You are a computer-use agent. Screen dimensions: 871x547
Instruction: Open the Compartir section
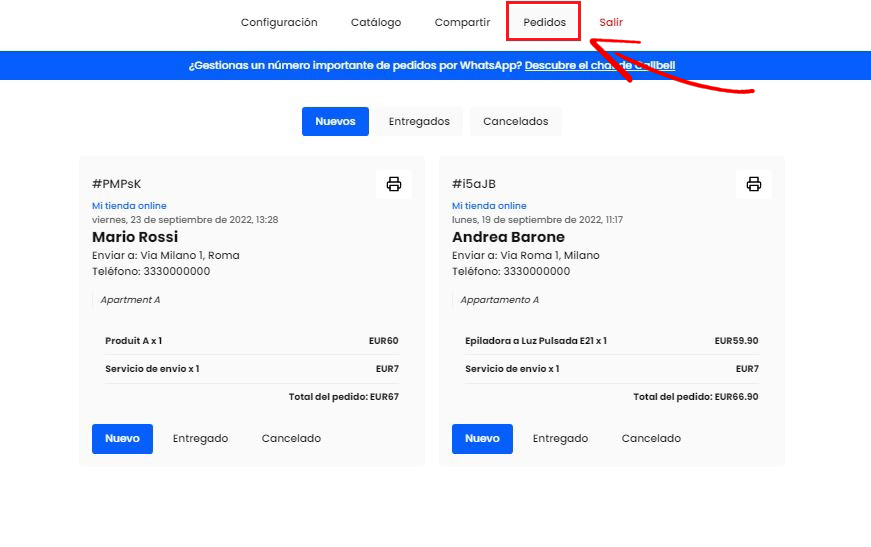(x=462, y=22)
